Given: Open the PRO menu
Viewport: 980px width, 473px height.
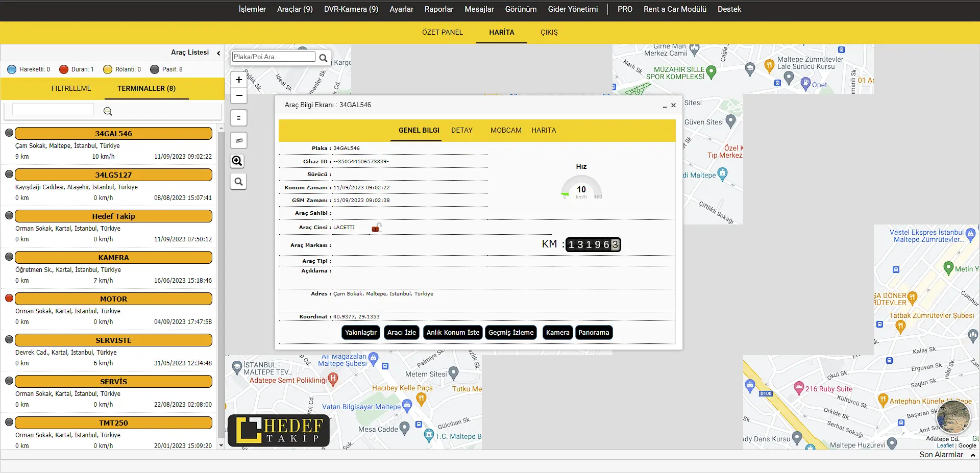Looking at the screenshot, I should pos(625,9).
